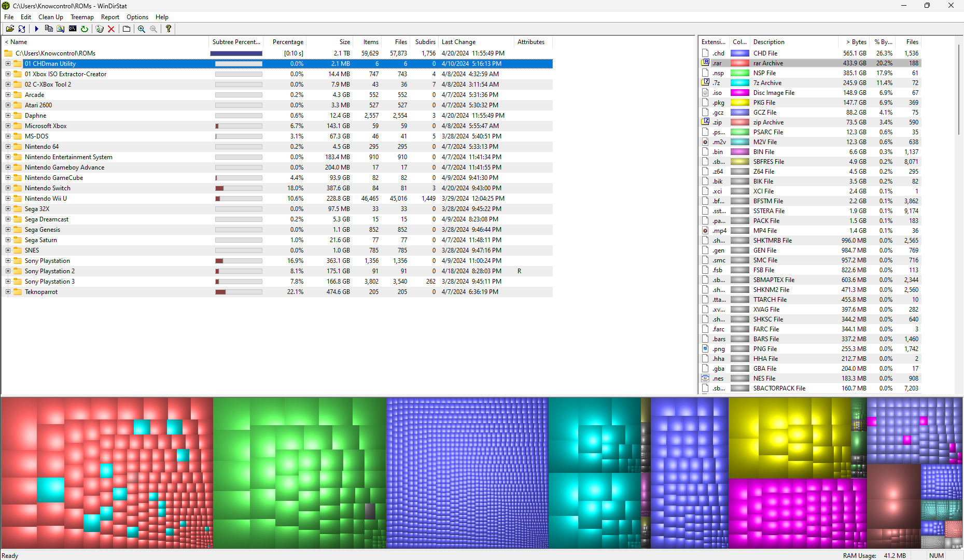
Task: Click the root folder icon for C:\Users\Knowcontrol\ROMs
Action: tap(8, 53)
